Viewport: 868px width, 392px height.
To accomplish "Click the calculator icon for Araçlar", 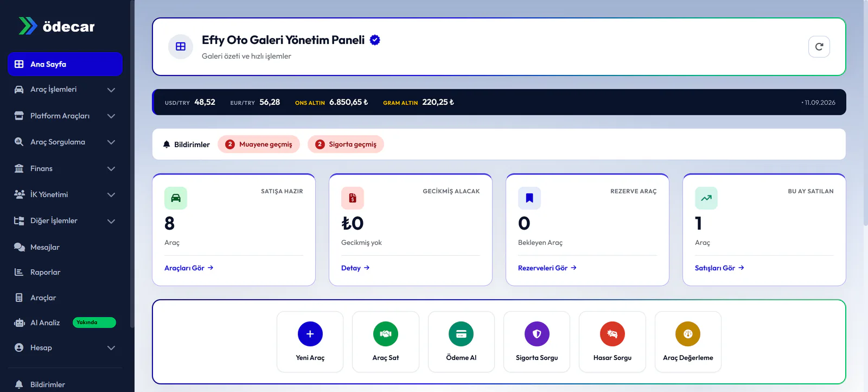I will tap(19, 298).
